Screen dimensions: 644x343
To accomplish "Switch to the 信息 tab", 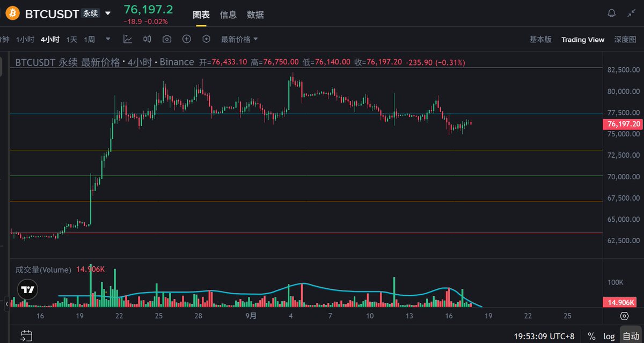I will [x=229, y=14].
